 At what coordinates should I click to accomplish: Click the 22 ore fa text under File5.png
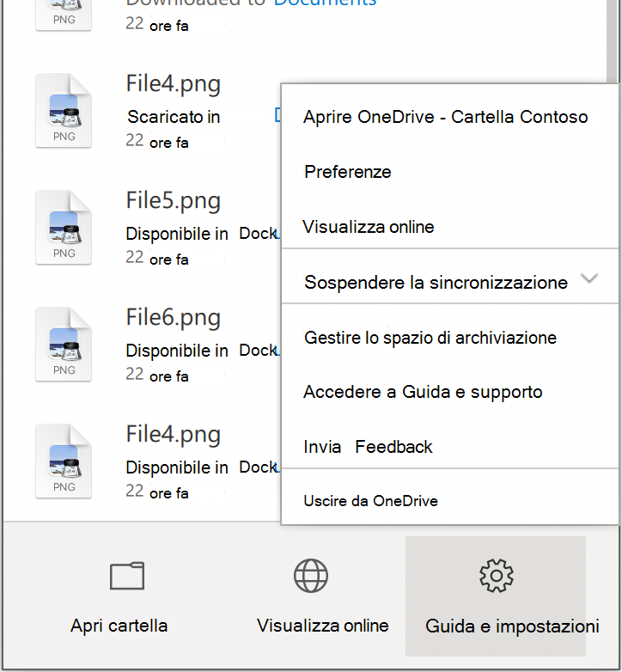click(156, 258)
